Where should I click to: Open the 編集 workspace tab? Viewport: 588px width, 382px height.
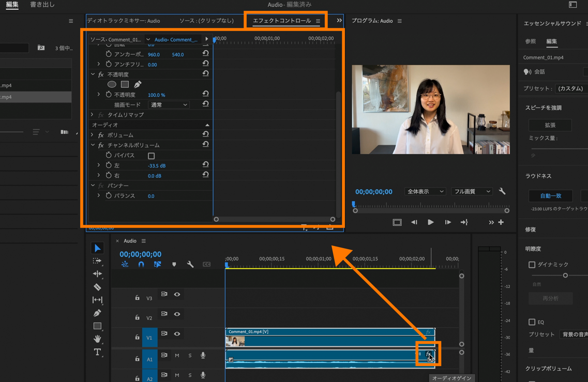click(x=12, y=5)
